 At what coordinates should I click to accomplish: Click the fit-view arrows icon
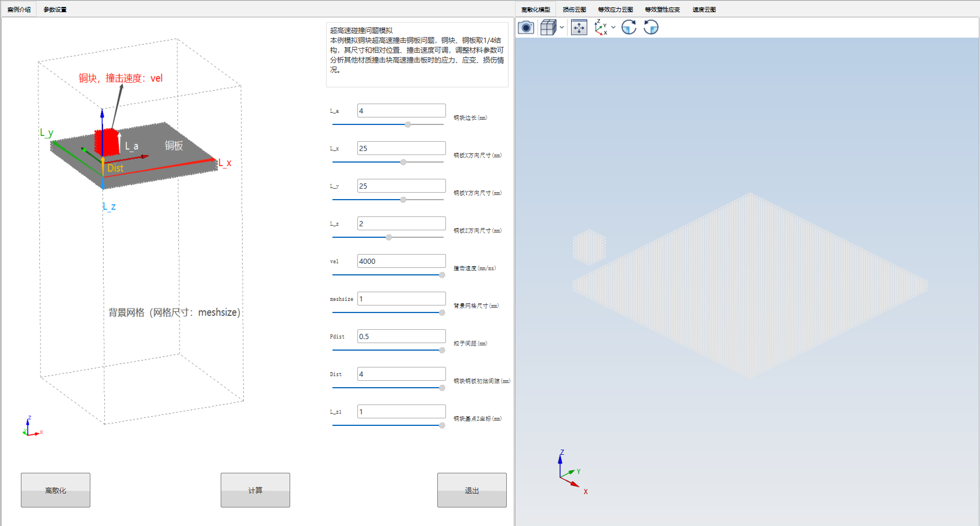[x=579, y=27]
